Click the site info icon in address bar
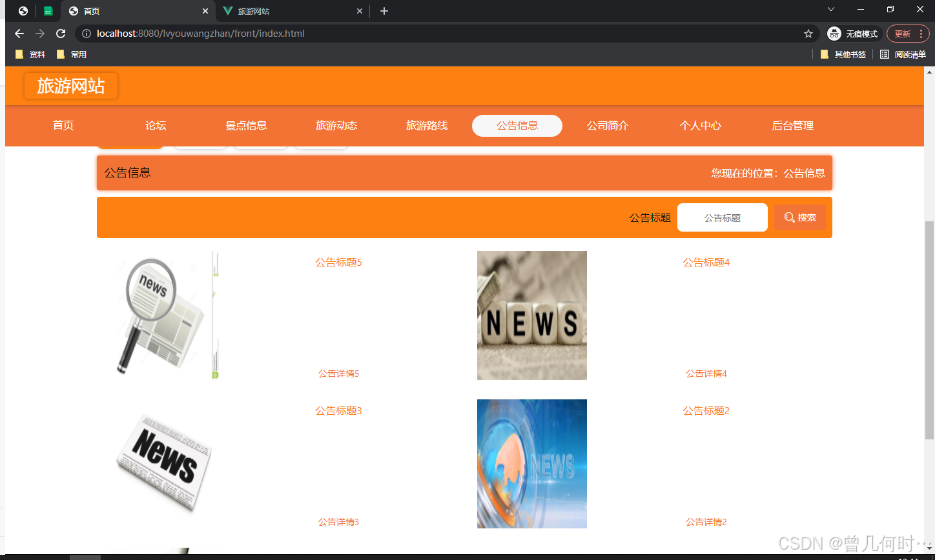 [x=86, y=34]
